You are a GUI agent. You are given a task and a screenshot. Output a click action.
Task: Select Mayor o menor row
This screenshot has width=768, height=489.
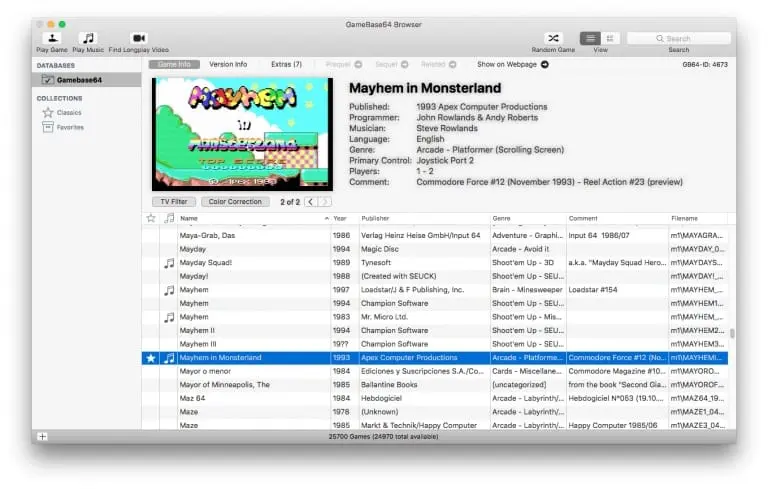435,371
